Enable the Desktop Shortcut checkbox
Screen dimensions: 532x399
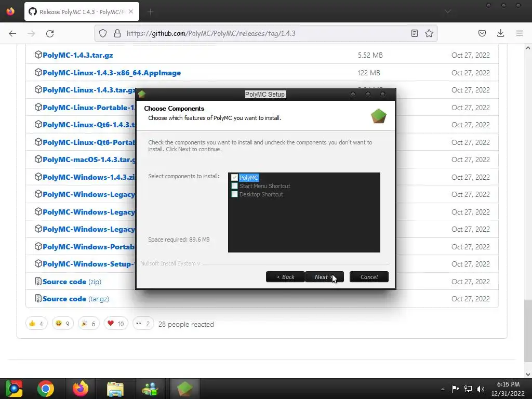pos(234,194)
